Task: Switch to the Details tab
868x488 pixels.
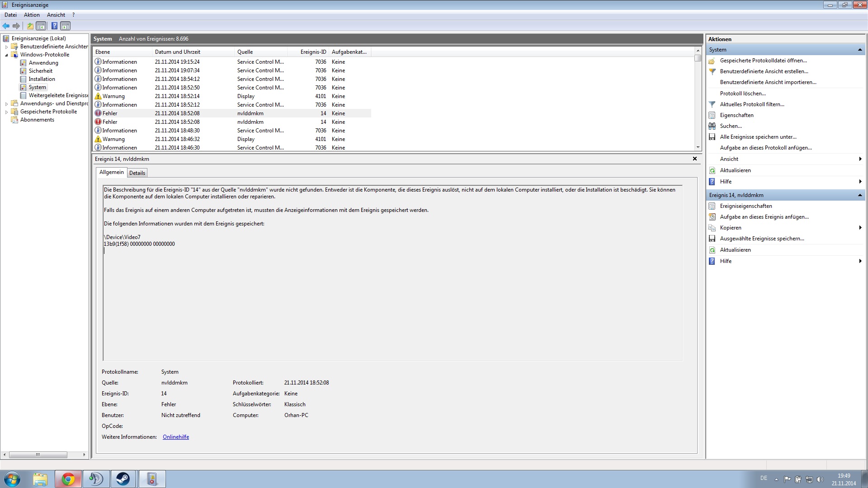Action: coord(137,173)
